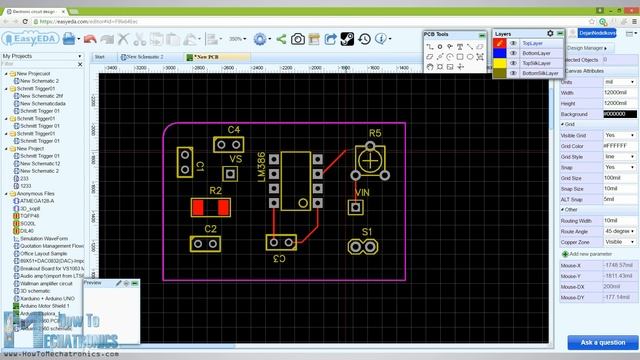Switch to the Start tab
This screenshot has height=360, width=640.
tap(100, 57)
